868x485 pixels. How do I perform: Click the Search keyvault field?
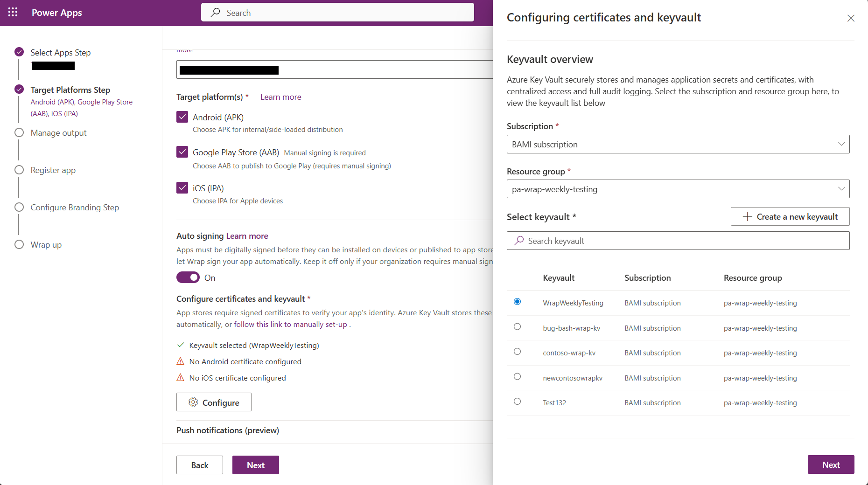678,241
